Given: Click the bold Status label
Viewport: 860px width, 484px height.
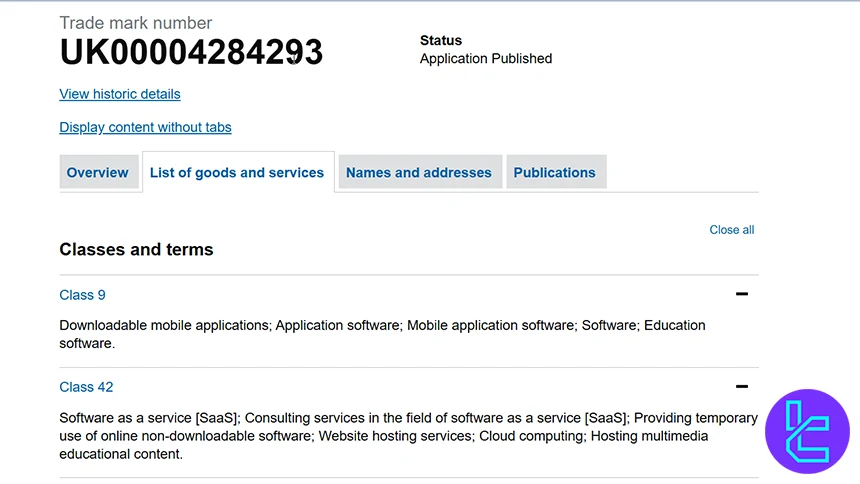Looking at the screenshot, I should [441, 41].
